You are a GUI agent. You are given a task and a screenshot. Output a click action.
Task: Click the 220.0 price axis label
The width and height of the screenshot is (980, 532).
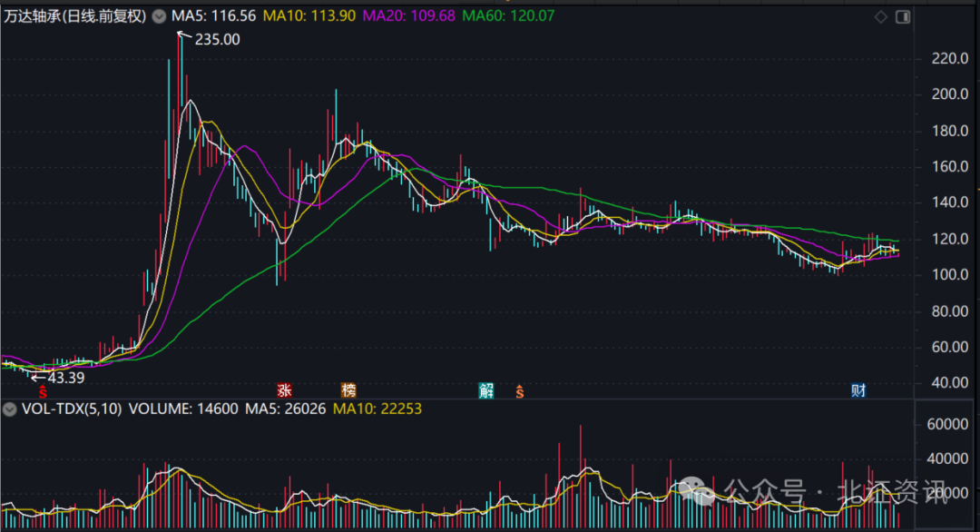(x=950, y=59)
